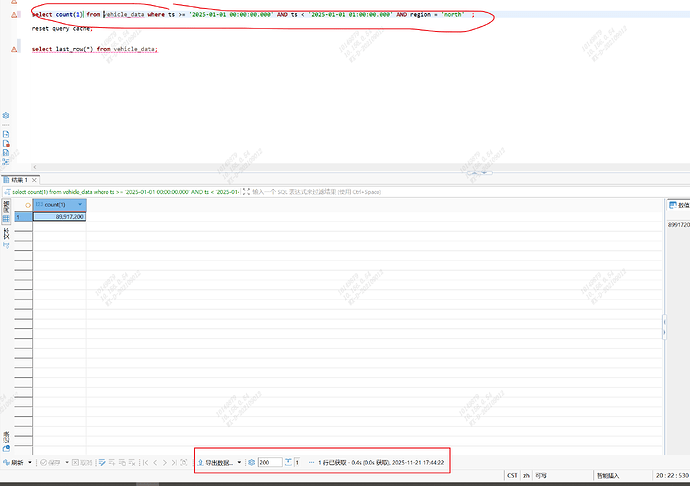The width and height of the screenshot is (690, 486).
Task: Click the fetch size field showing 200
Action: pyautogui.click(x=269, y=462)
